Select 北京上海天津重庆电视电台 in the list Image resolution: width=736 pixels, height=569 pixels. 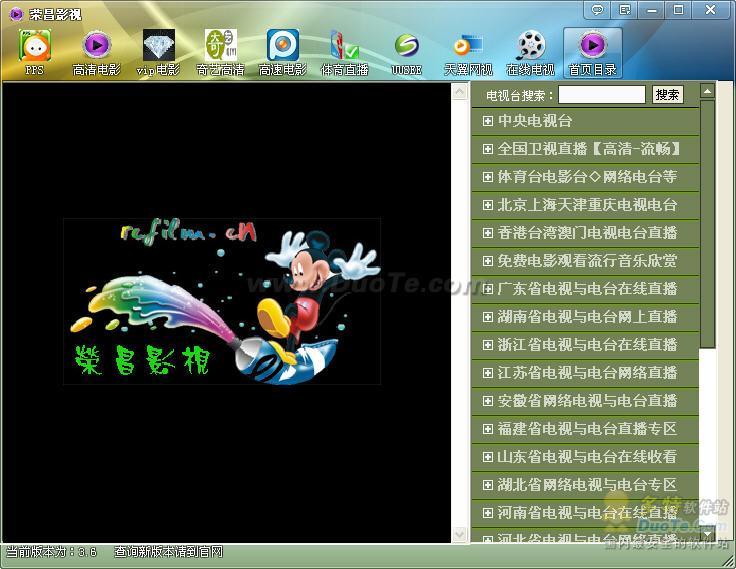(x=587, y=205)
